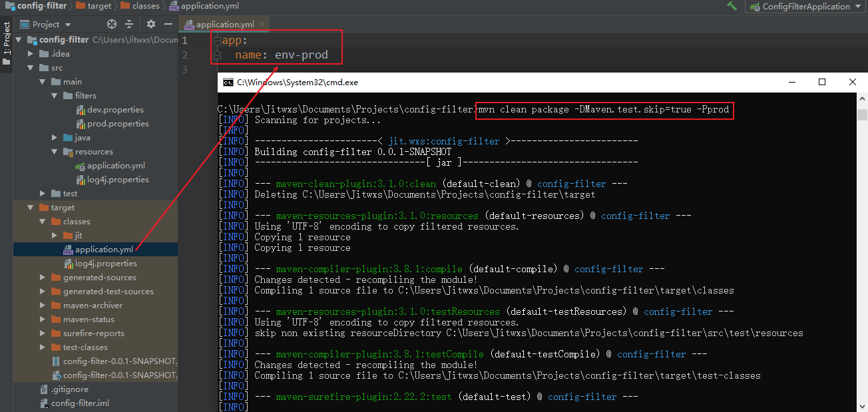
Task: Collapse the src folder arrow
Action: click(31, 68)
